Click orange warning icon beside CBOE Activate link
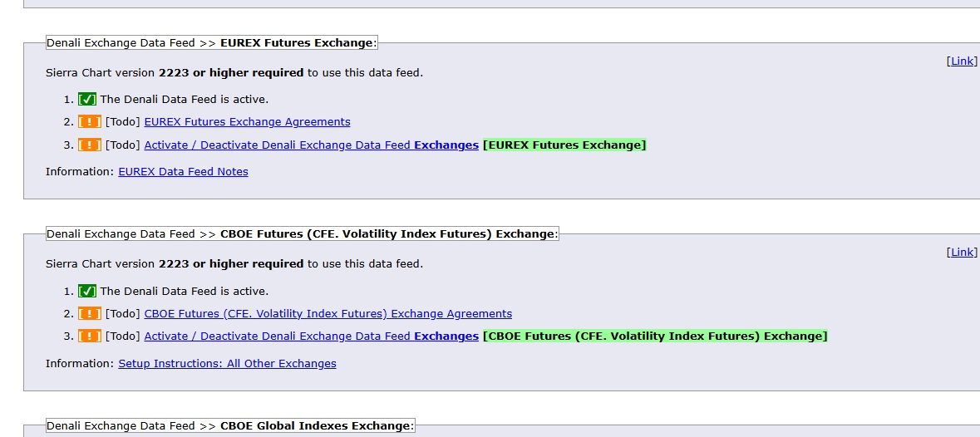The image size is (980, 437). click(x=90, y=336)
